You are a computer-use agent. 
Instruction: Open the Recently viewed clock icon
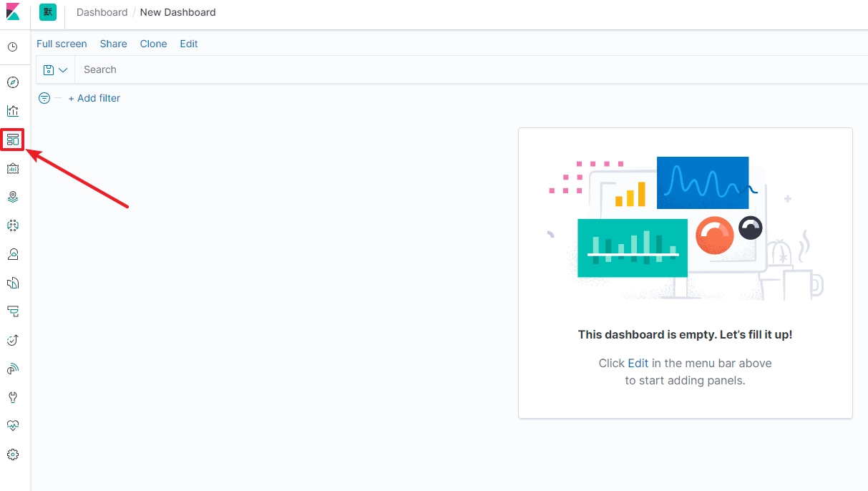click(13, 47)
